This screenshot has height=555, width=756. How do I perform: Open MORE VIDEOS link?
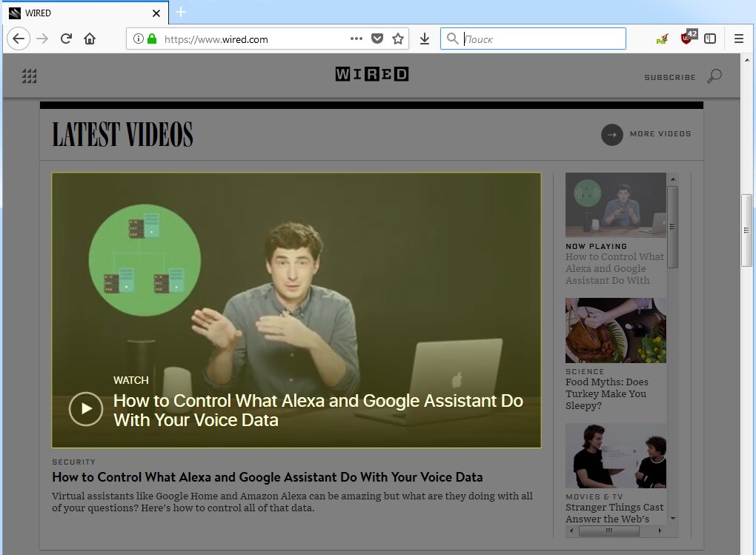tap(660, 133)
